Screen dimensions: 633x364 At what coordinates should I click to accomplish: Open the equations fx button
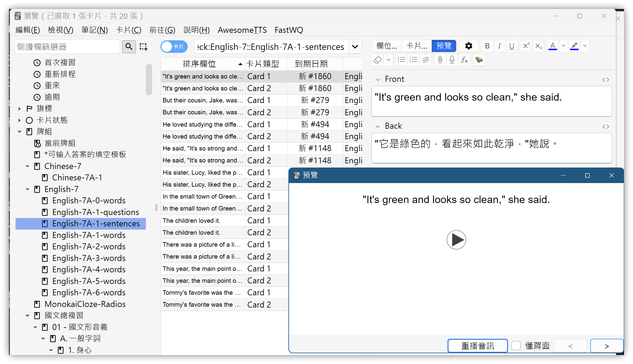pos(464,60)
